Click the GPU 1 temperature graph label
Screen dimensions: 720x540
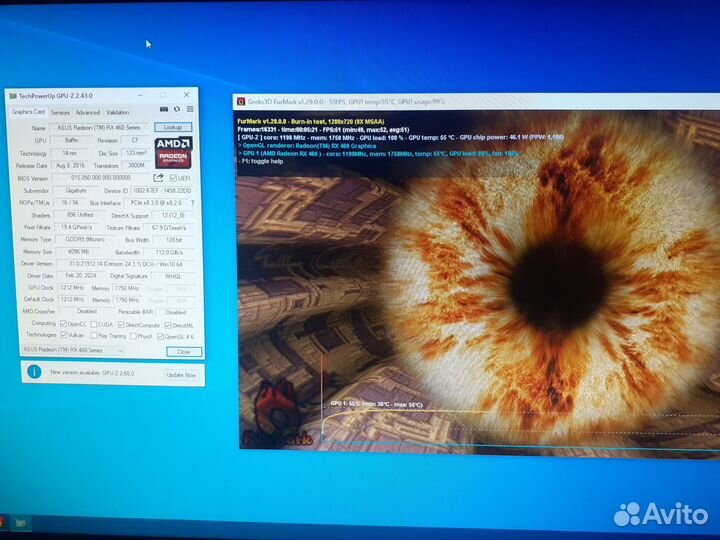(x=376, y=404)
